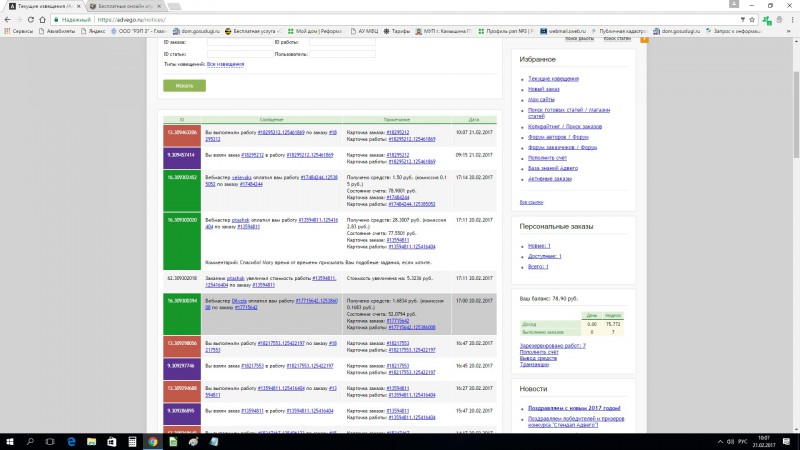Bookmark this page with the star icon

coord(752,19)
